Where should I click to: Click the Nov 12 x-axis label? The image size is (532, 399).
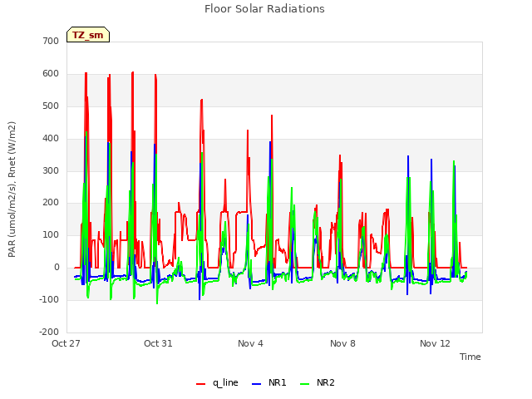435,343
